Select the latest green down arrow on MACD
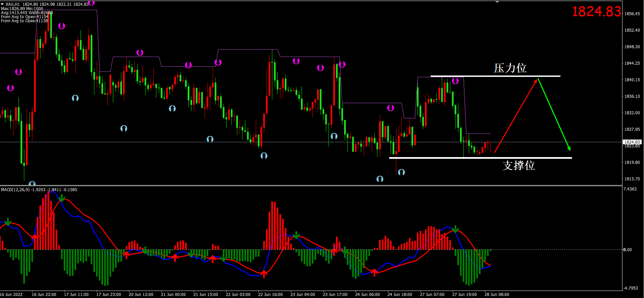 click(x=455, y=229)
